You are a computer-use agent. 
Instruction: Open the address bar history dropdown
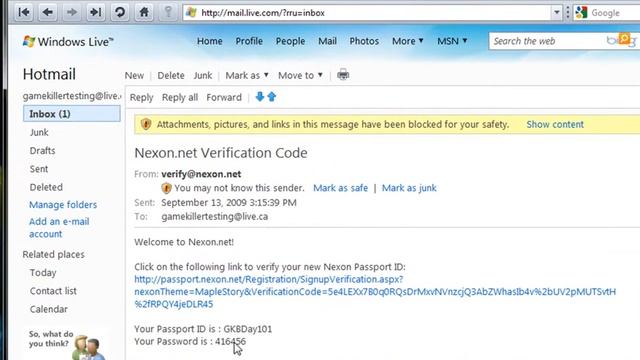(x=556, y=13)
